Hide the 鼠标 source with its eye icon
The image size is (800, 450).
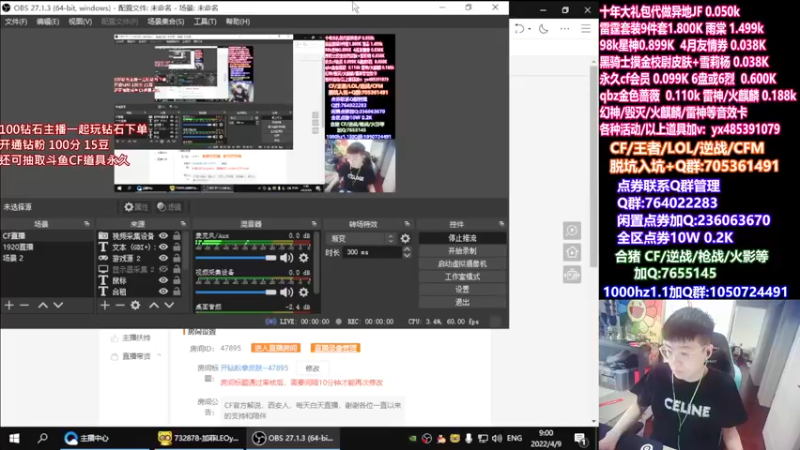point(163,280)
